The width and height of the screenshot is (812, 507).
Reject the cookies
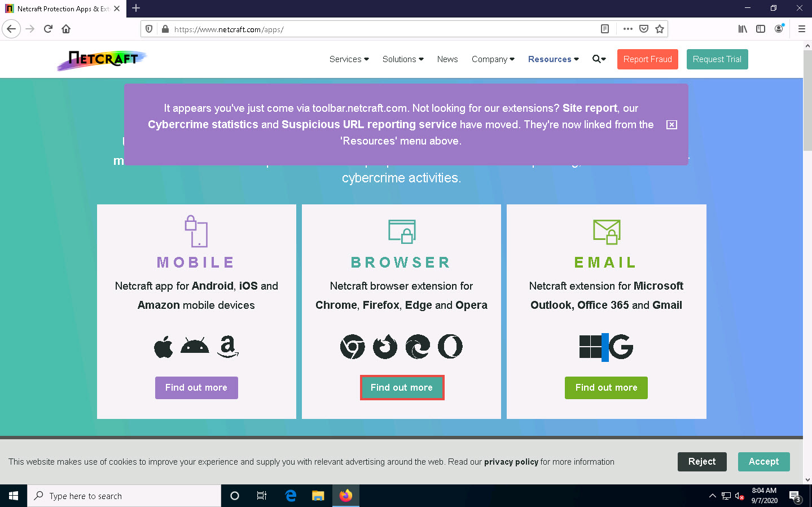pos(702,462)
